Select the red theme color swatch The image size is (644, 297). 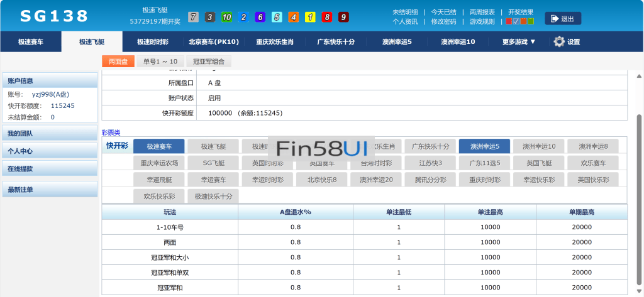509,21
